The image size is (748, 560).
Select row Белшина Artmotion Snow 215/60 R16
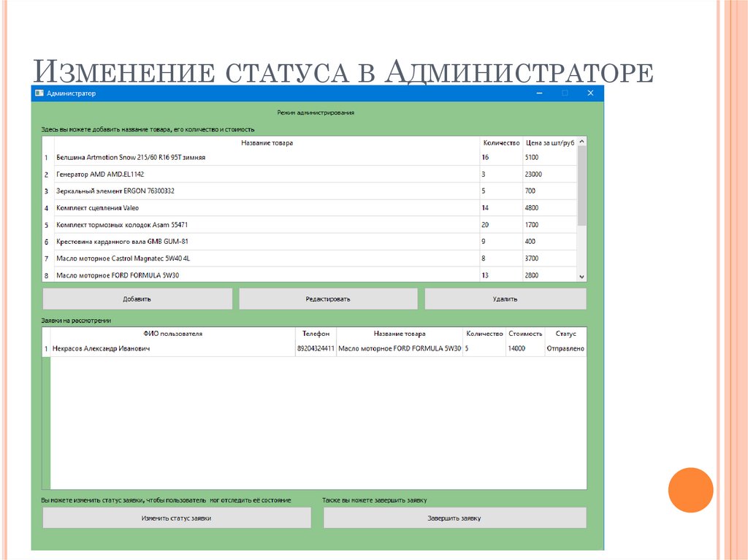[131, 158]
